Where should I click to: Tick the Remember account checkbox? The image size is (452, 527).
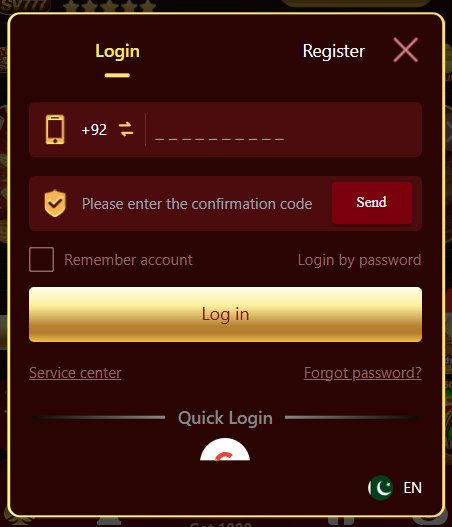[x=41, y=259]
